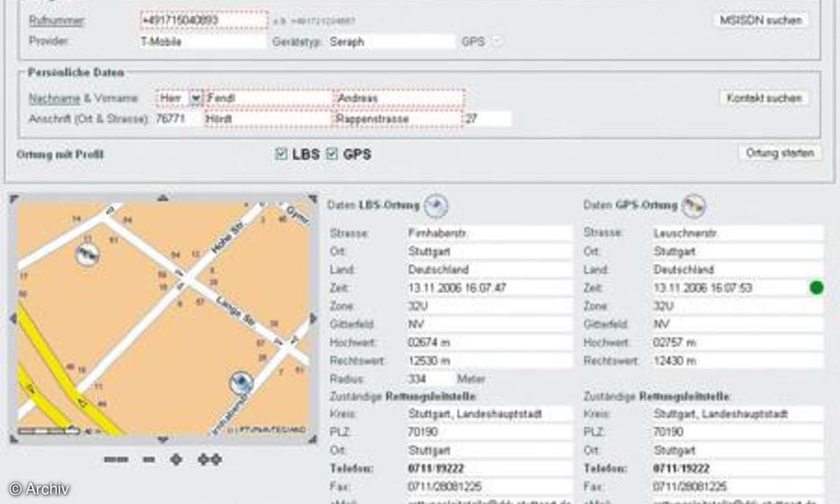Click the Gerätetyp field containing Seraph
This screenshot has width=840, height=504.
click(391, 41)
